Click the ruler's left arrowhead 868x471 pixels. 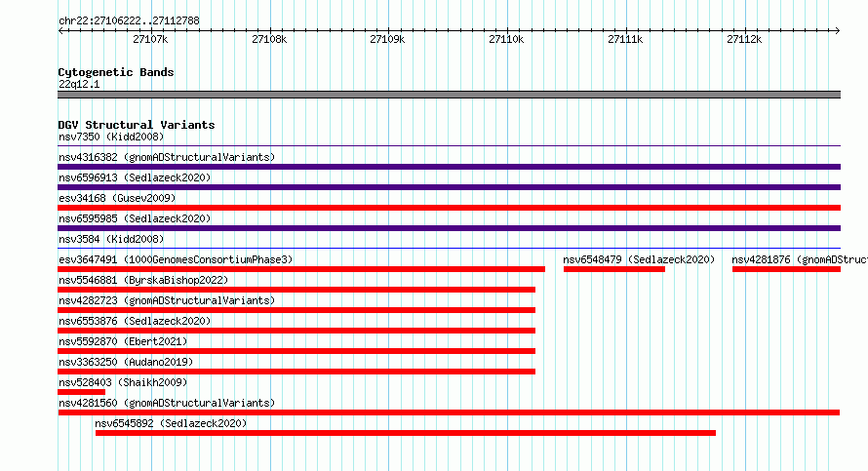[60, 31]
